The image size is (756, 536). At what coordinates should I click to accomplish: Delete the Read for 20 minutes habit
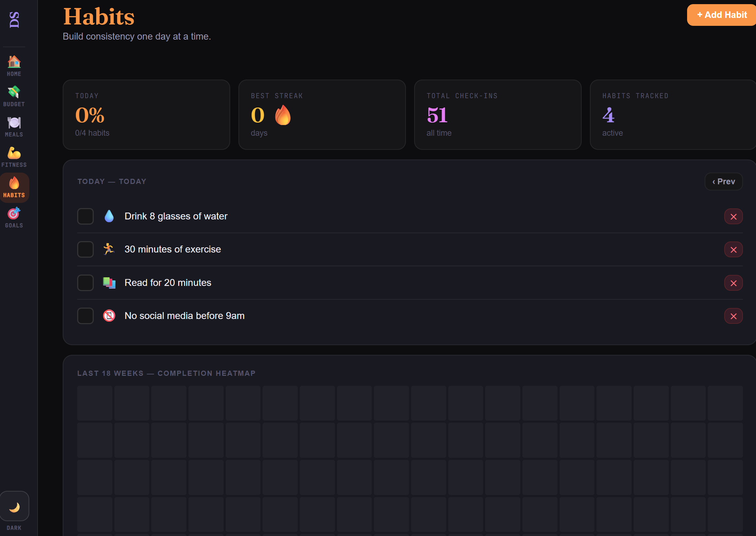tap(734, 283)
